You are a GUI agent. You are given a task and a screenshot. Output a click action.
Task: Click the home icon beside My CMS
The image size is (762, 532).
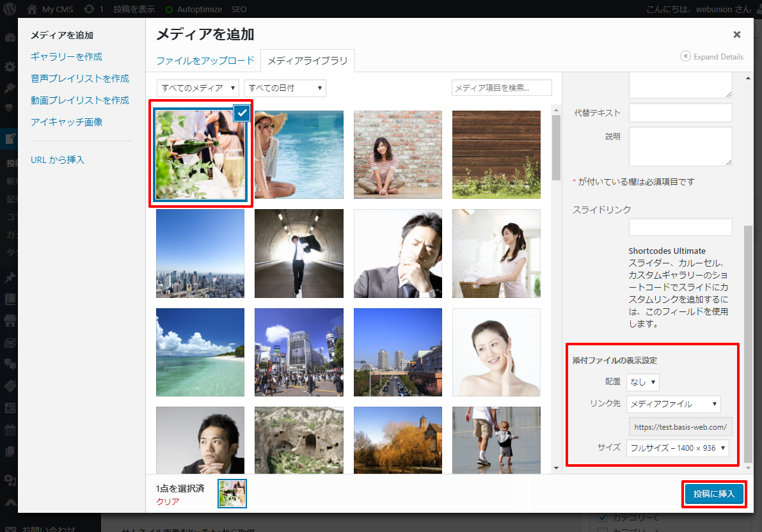coord(32,9)
